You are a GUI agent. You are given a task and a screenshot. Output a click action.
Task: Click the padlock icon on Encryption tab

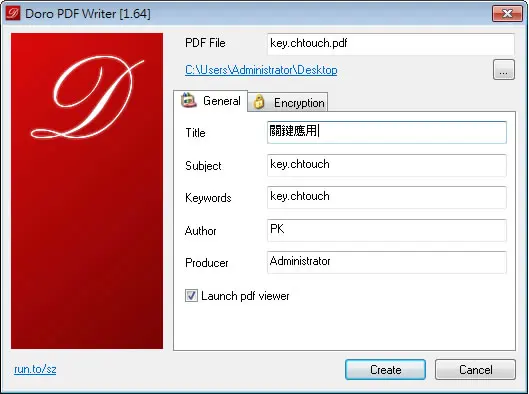pyautogui.click(x=259, y=102)
